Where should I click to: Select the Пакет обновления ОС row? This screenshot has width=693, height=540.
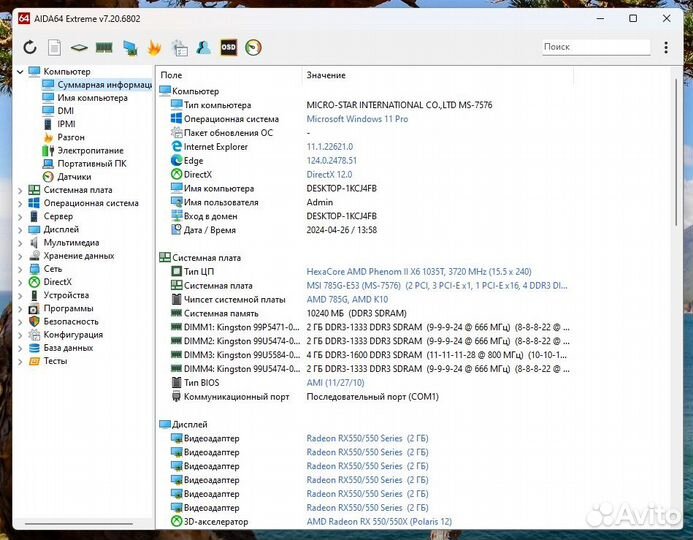coord(365,133)
